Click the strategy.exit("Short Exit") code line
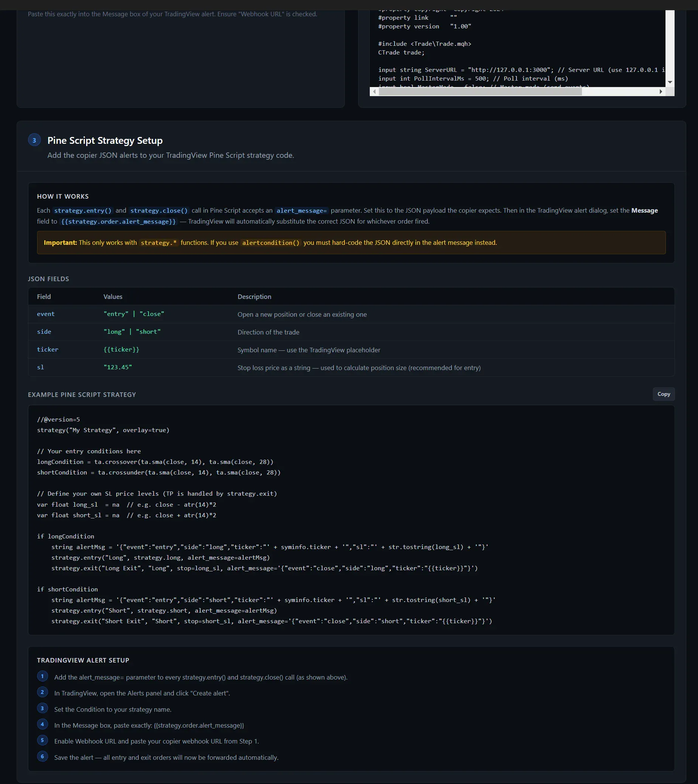 click(271, 622)
